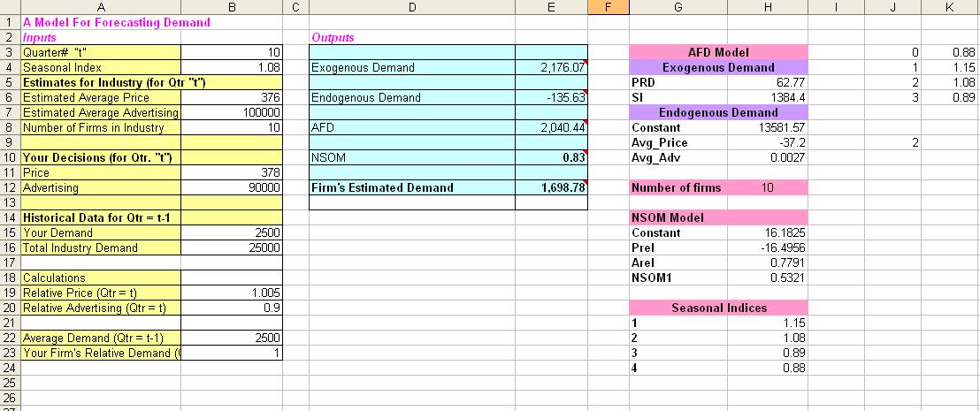Select value 0.88 in column K
980x411 pixels.
(950, 52)
